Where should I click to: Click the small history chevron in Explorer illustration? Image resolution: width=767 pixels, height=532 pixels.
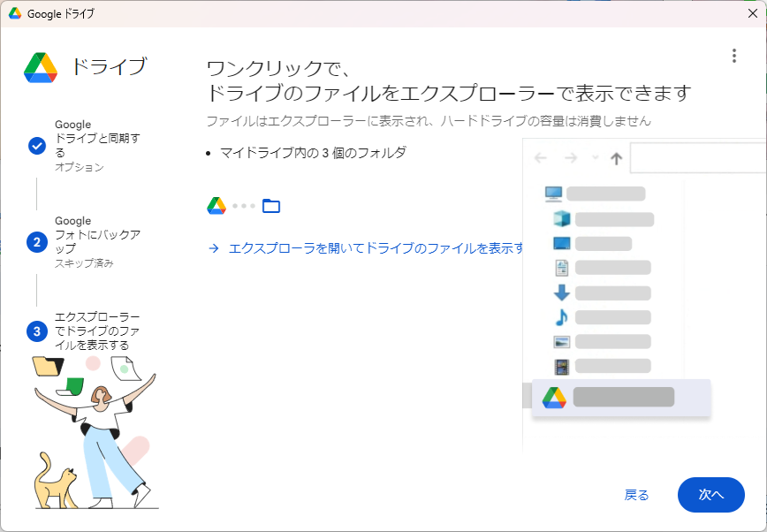click(x=596, y=157)
